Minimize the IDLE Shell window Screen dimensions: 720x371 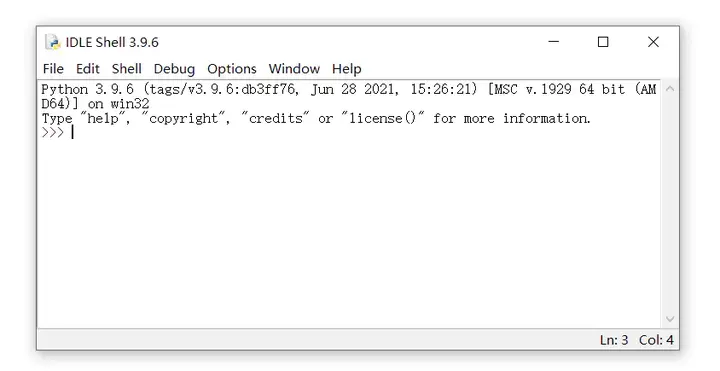pyautogui.click(x=554, y=42)
